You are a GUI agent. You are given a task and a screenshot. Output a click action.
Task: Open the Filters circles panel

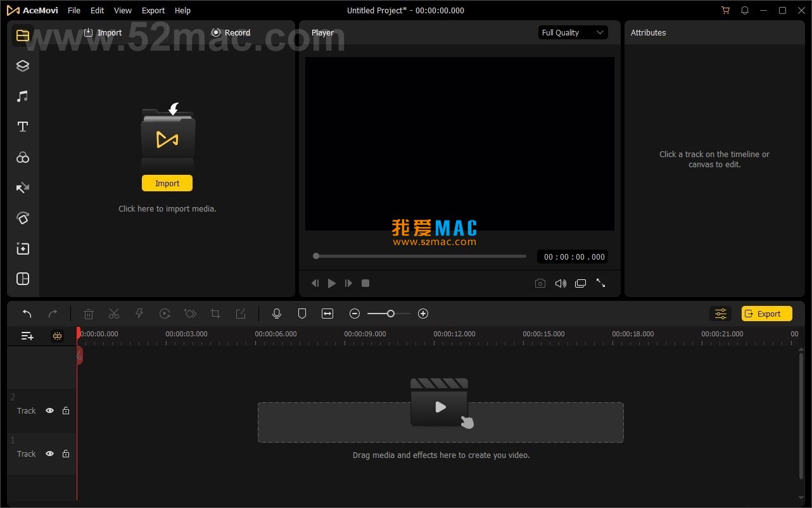[23, 157]
